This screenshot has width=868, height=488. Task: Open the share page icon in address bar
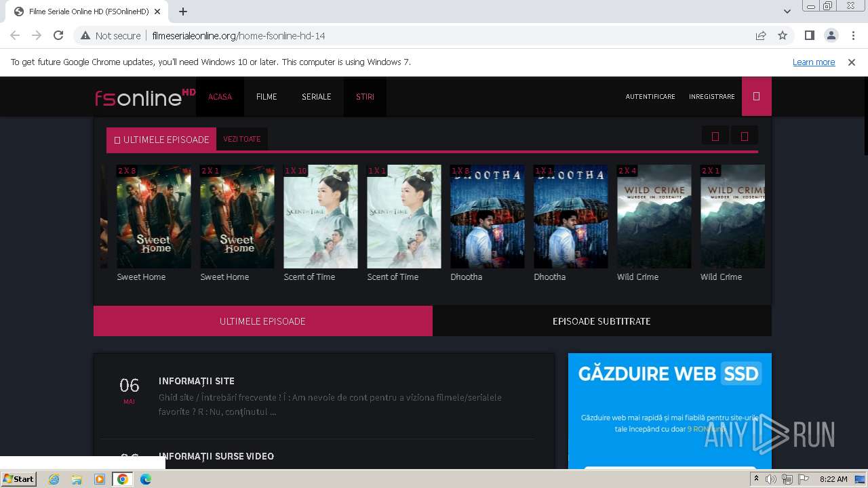(x=761, y=35)
